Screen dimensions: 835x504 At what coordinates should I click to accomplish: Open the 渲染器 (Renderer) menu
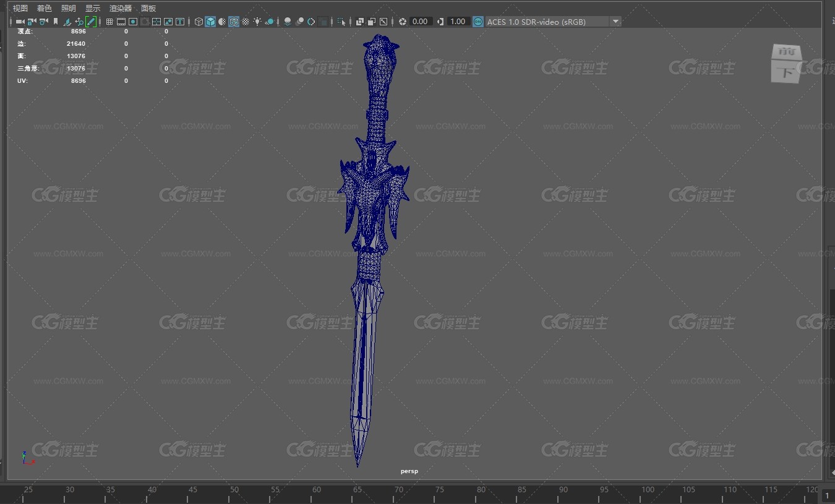tap(121, 9)
